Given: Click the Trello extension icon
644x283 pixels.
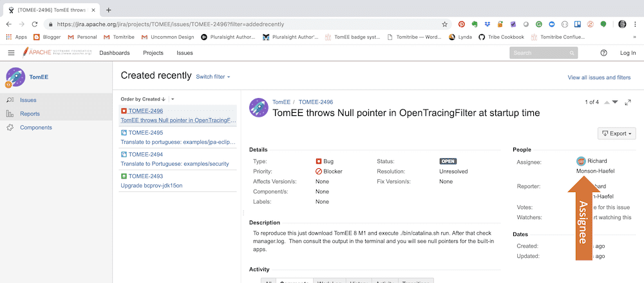Looking at the screenshot, I should (578, 24).
